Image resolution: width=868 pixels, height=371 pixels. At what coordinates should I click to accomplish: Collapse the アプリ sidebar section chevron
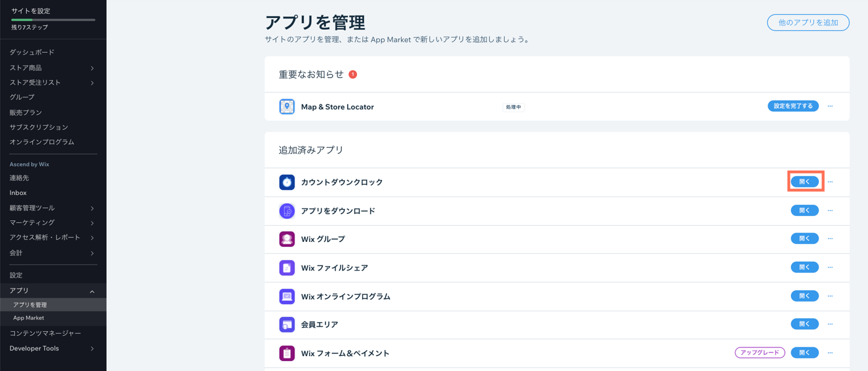(x=92, y=292)
